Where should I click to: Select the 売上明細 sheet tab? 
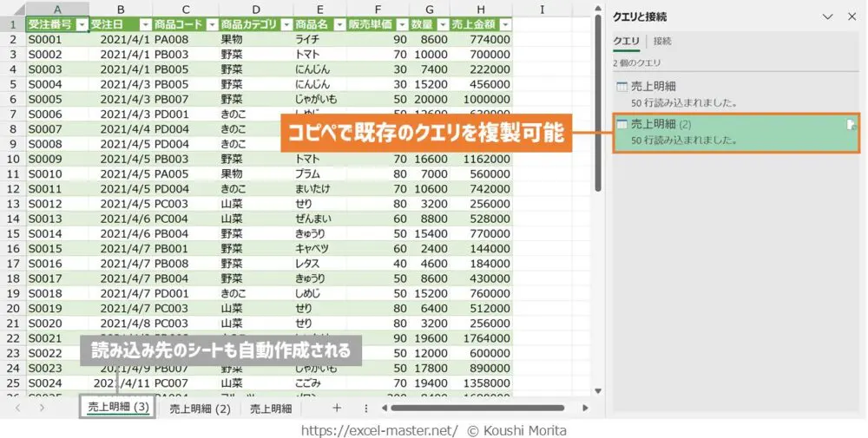point(271,409)
